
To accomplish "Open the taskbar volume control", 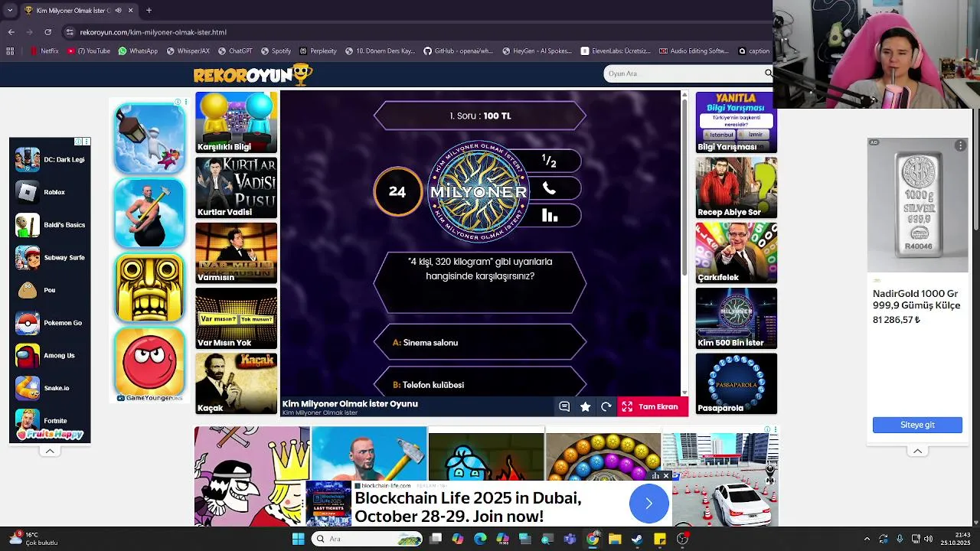I will [929, 539].
